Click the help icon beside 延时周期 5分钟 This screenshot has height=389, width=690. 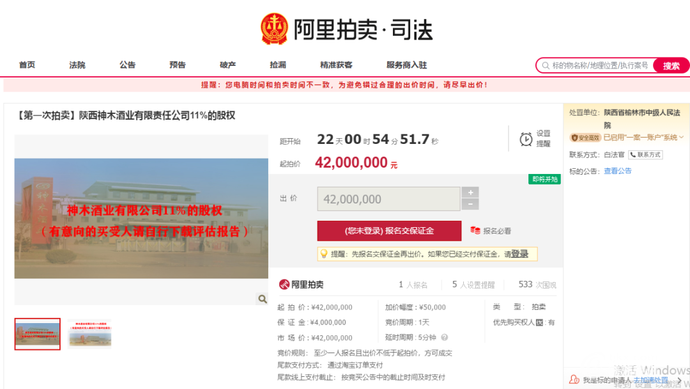click(444, 338)
